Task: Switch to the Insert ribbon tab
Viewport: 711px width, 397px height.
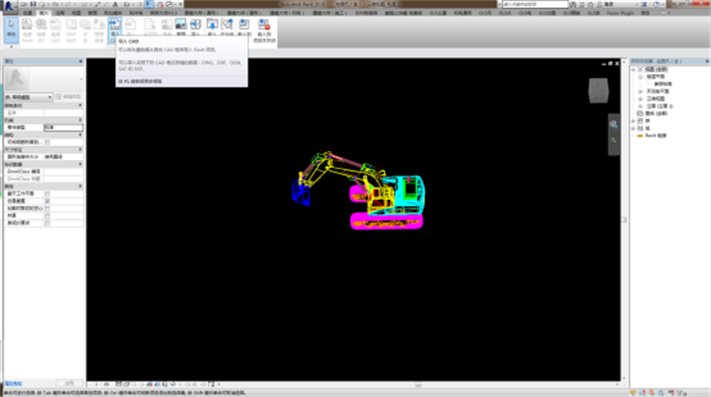Action: pos(44,13)
